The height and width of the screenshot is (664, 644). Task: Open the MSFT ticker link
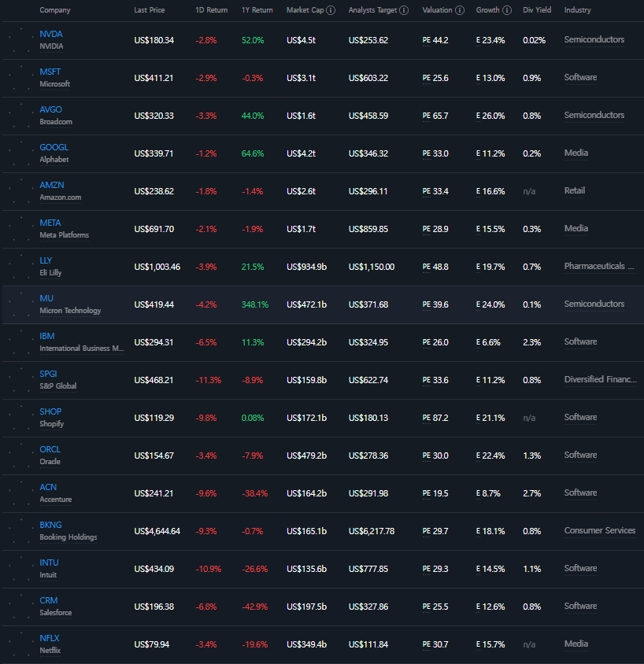pyautogui.click(x=50, y=72)
